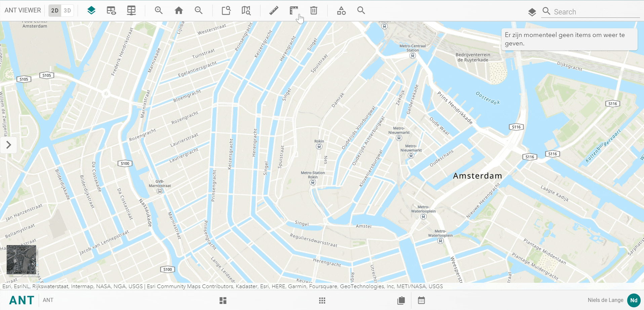
Task: Select the map search-on-map tool
Action: 246,10
